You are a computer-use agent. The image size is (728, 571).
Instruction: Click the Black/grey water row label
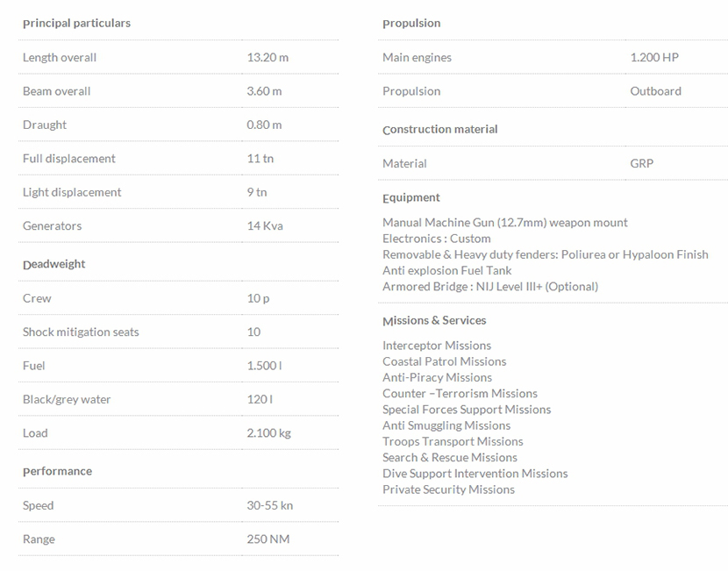pos(67,399)
